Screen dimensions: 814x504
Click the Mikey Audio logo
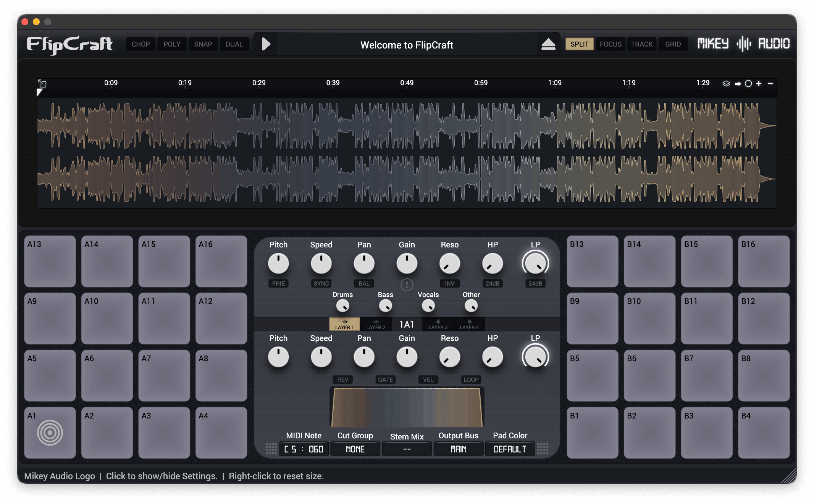pyautogui.click(x=743, y=44)
